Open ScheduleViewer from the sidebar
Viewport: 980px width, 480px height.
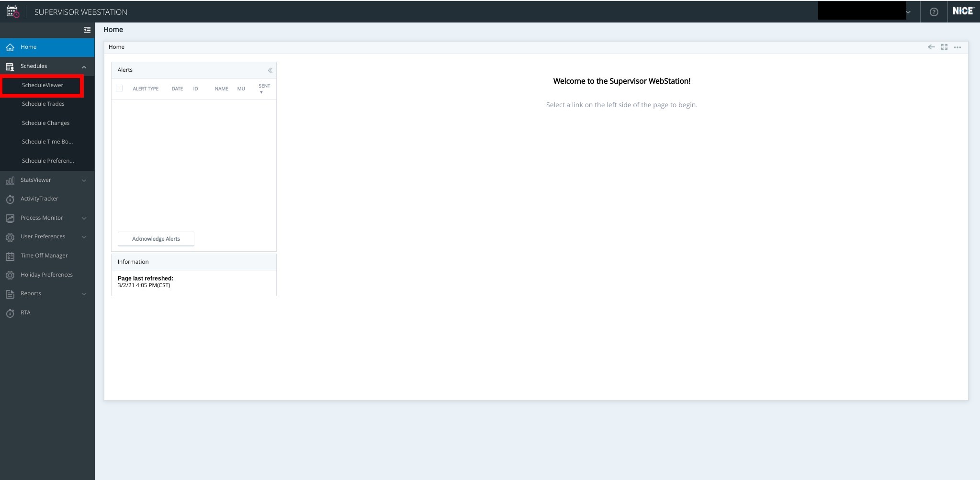[x=42, y=85]
